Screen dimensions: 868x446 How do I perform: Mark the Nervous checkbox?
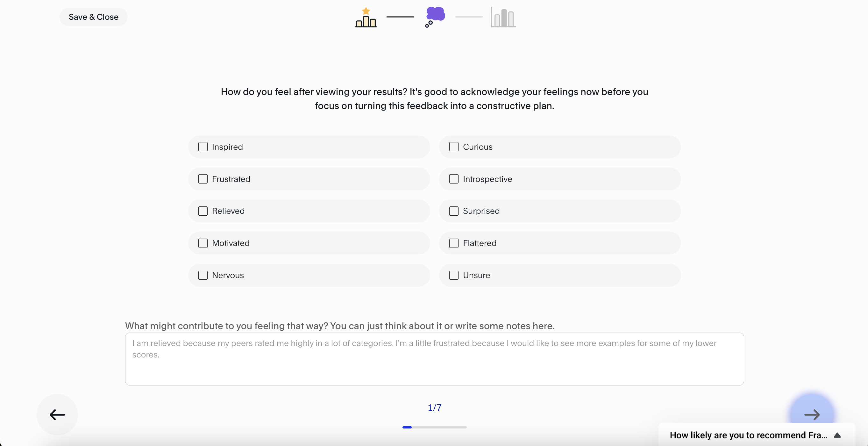click(x=203, y=276)
